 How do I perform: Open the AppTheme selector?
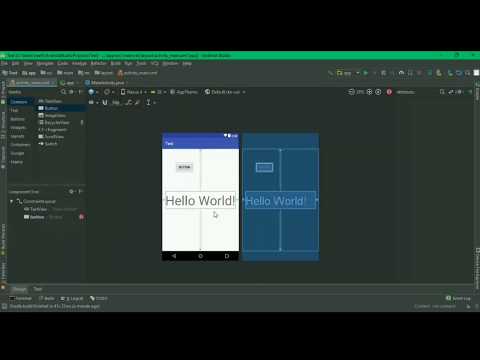tap(184, 92)
